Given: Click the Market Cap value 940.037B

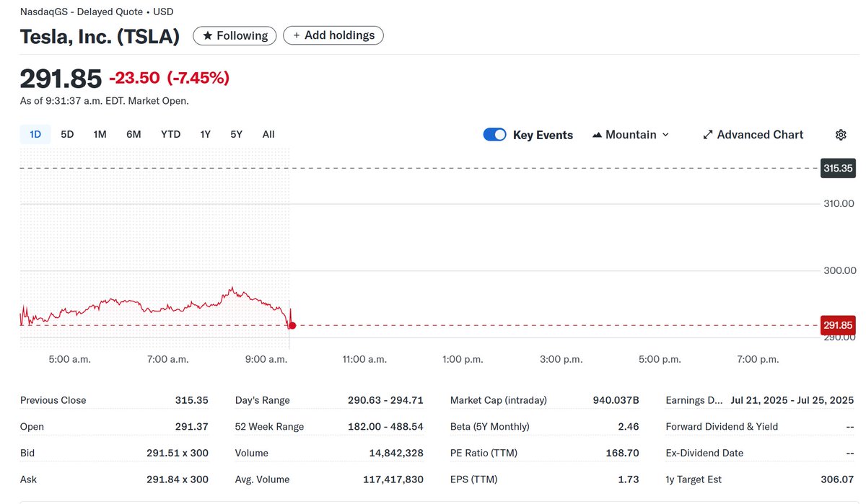Looking at the screenshot, I should coord(616,400).
